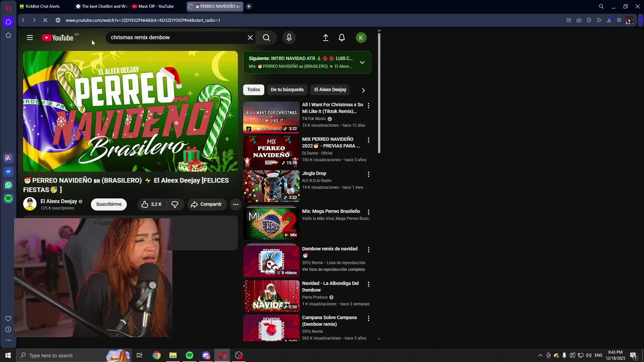
Task: Clear the YouTube search box text
Action: click(250, 38)
